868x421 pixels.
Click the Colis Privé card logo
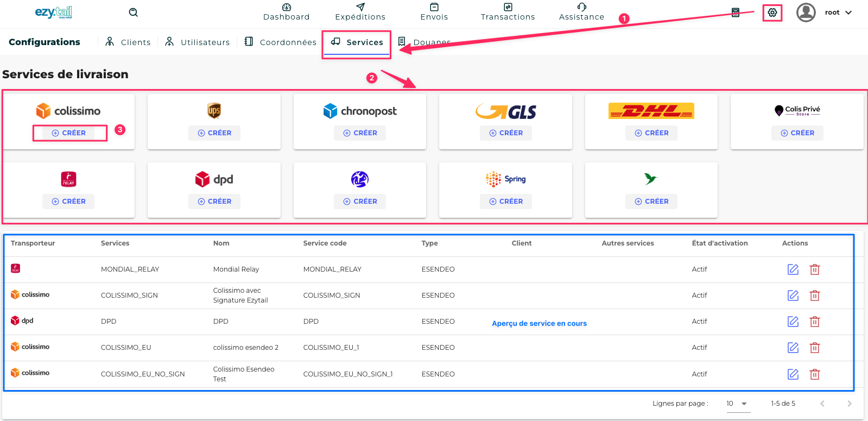(797, 111)
